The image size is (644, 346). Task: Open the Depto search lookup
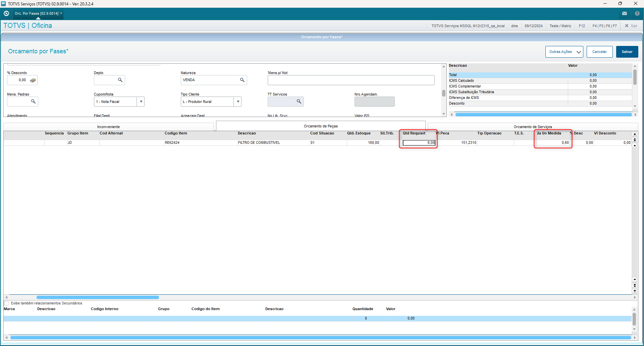tap(120, 80)
